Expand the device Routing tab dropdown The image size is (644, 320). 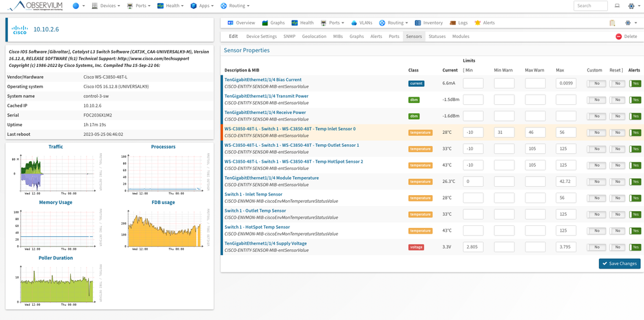coord(393,23)
